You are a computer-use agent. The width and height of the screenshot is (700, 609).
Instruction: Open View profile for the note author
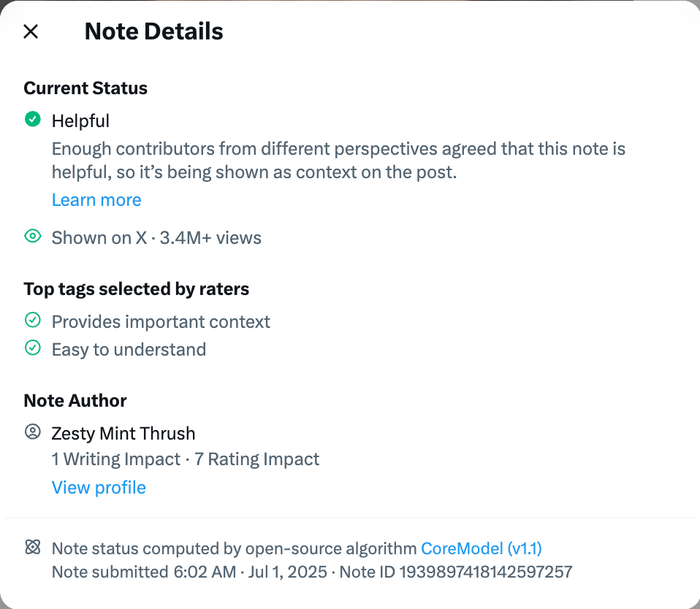click(x=99, y=488)
